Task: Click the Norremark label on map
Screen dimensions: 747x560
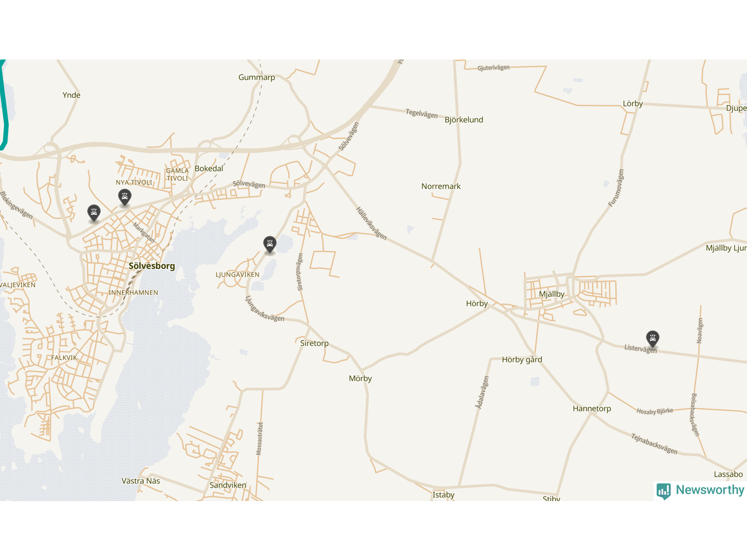Action: point(441,186)
